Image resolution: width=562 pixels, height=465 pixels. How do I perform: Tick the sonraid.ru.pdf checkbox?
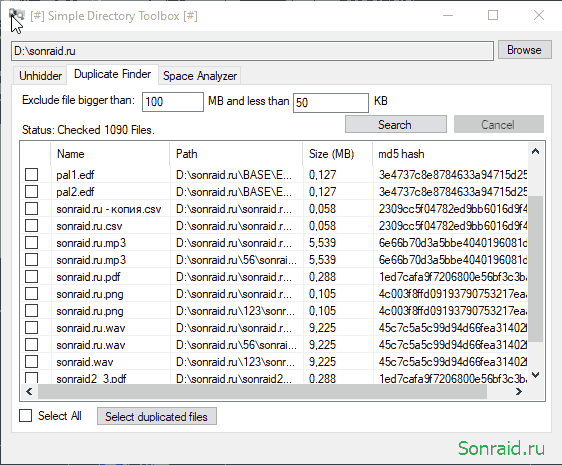32,277
